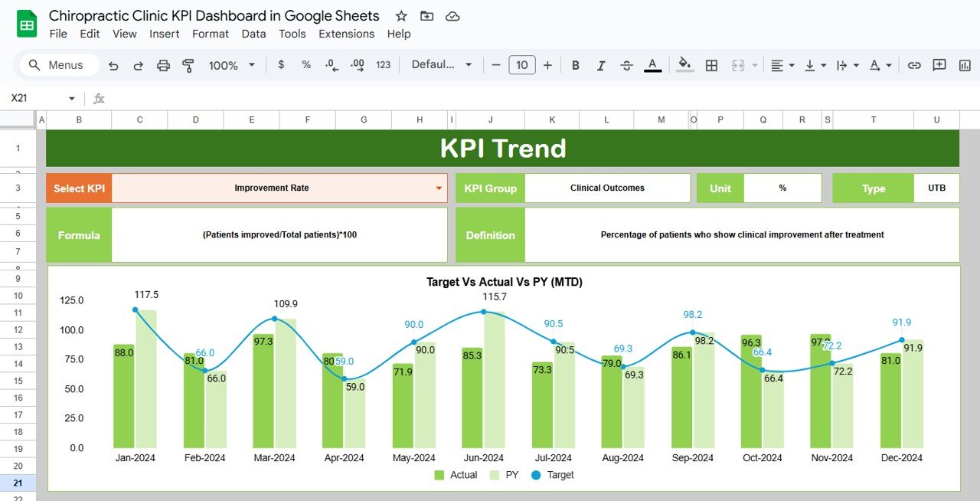This screenshot has width=980, height=501.
Task: Click the Print icon
Action: pyautogui.click(x=163, y=66)
